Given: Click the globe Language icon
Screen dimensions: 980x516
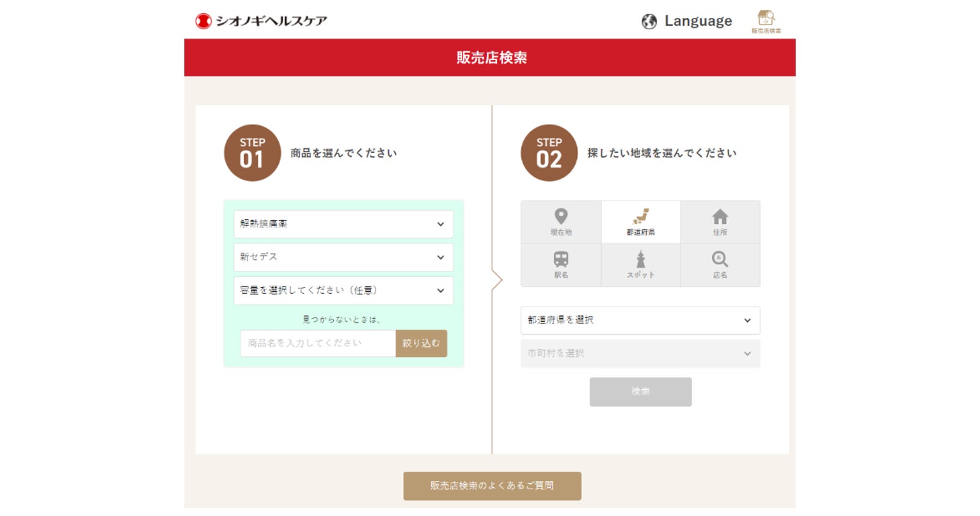Looking at the screenshot, I should [x=649, y=21].
